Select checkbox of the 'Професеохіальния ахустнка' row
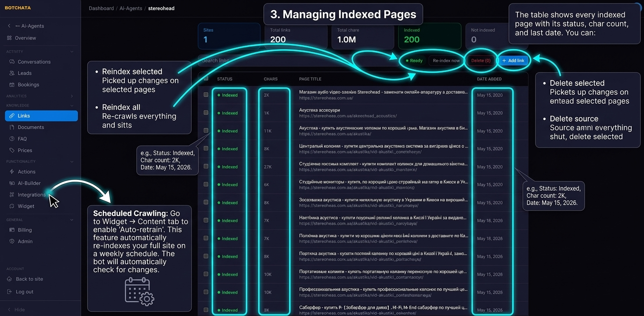This screenshot has width=644, height=316. point(206,292)
